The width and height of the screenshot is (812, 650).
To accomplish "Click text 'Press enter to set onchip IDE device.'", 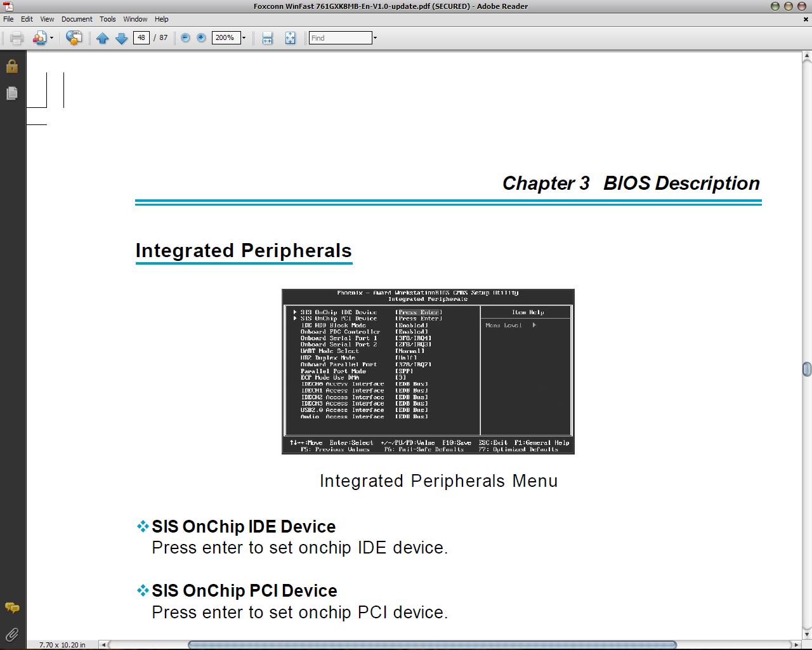I will click(x=300, y=548).
